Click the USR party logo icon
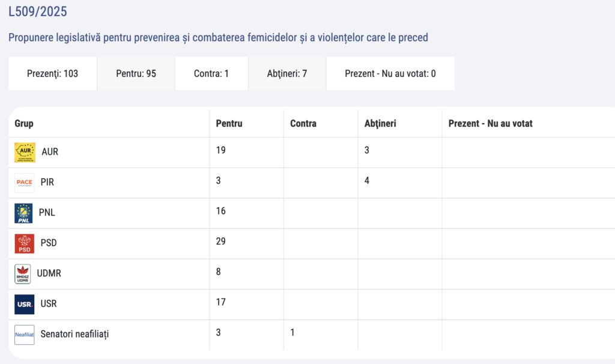615x364 pixels. (25, 304)
